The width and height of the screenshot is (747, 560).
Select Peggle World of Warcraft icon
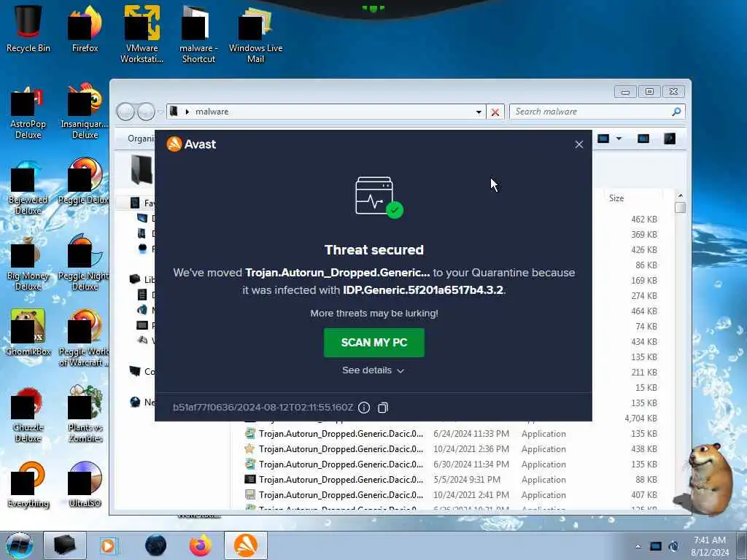pyautogui.click(x=84, y=339)
